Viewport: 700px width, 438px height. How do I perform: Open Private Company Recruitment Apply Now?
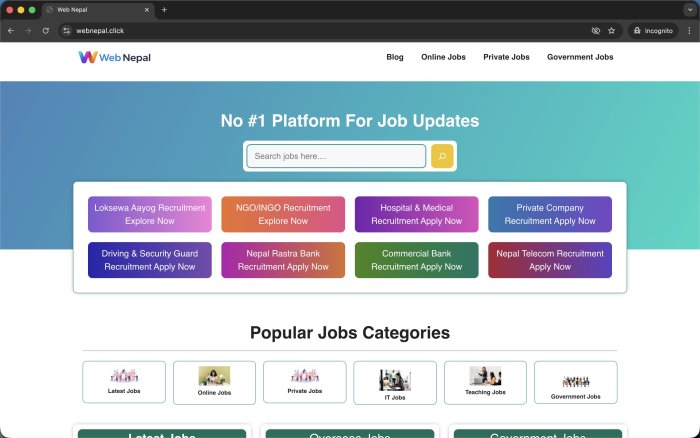550,214
